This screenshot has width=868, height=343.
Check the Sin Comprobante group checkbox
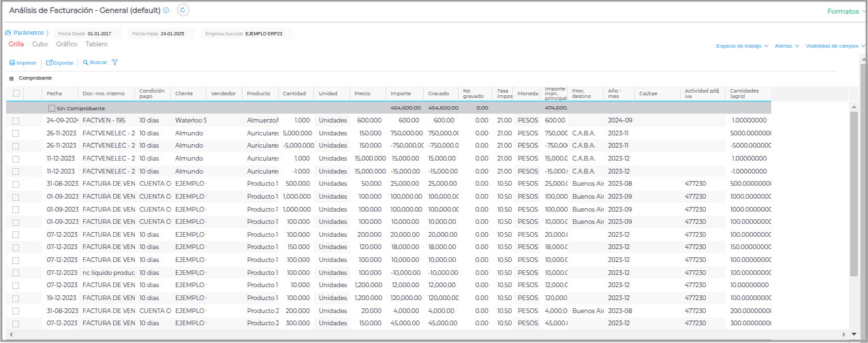point(52,108)
